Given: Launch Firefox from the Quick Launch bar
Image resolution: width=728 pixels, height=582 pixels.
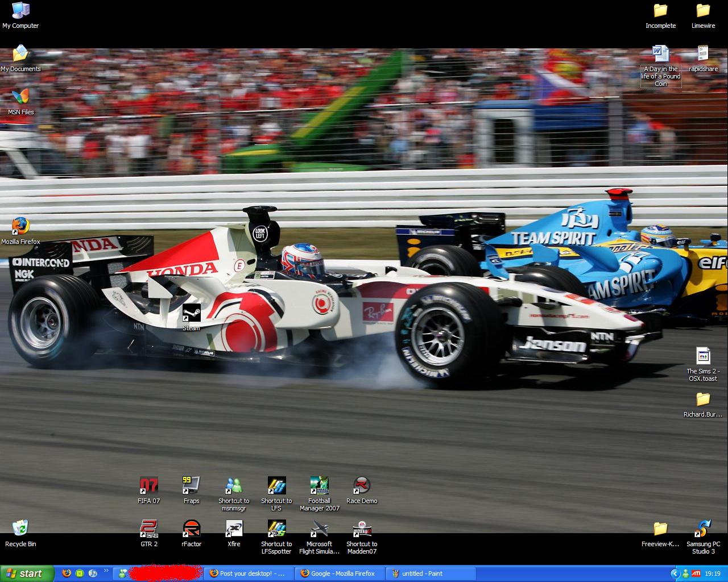Looking at the screenshot, I should [x=67, y=573].
